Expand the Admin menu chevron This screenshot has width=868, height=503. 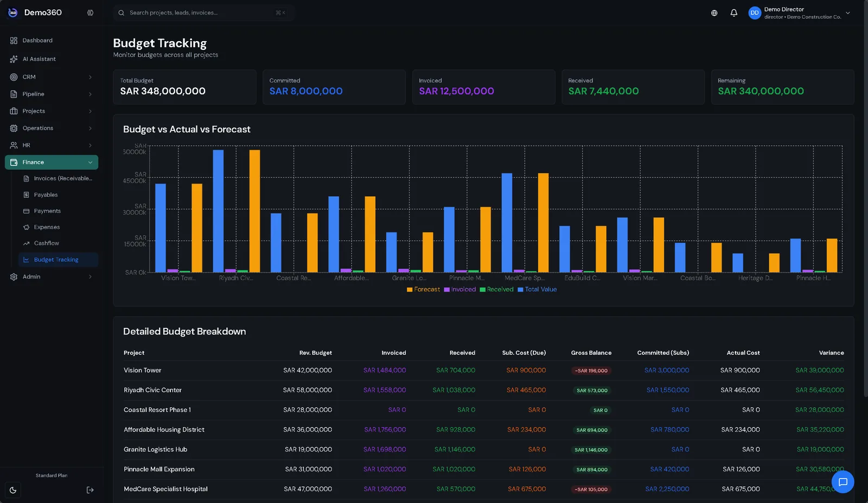(90, 277)
